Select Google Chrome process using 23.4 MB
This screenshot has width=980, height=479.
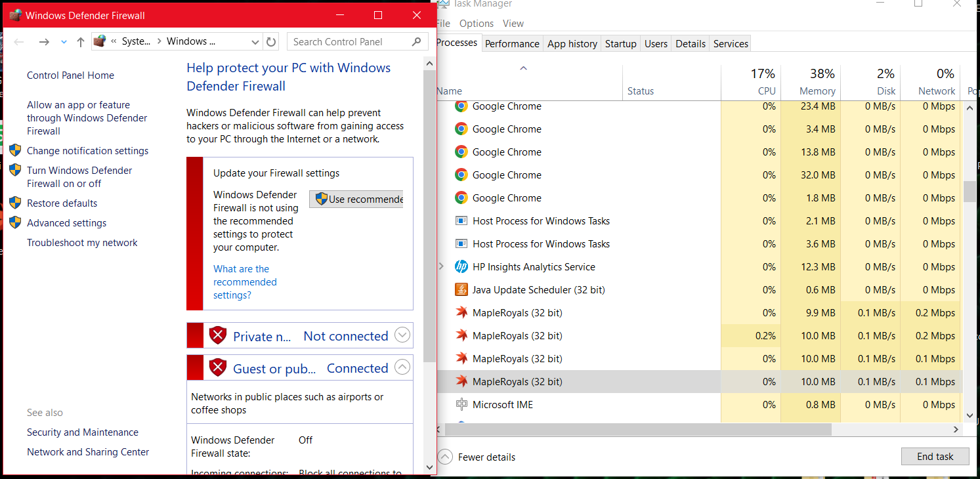tap(699, 106)
